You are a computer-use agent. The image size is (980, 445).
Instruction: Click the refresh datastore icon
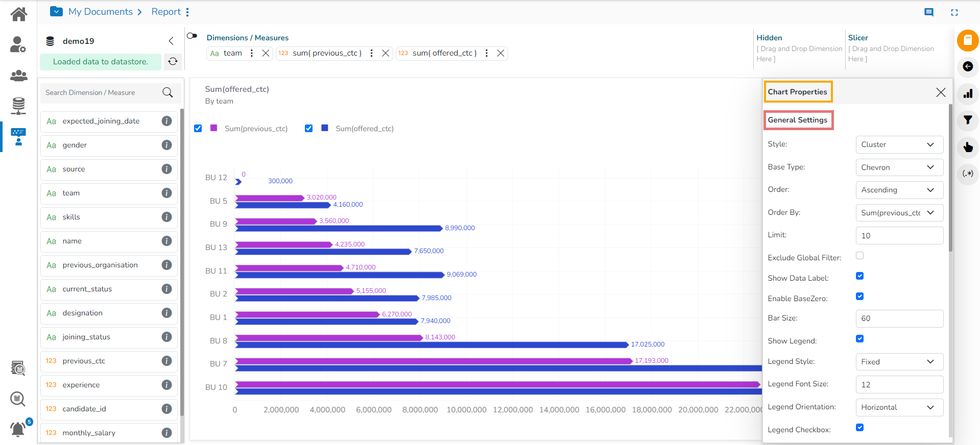(x=173, y=61)
